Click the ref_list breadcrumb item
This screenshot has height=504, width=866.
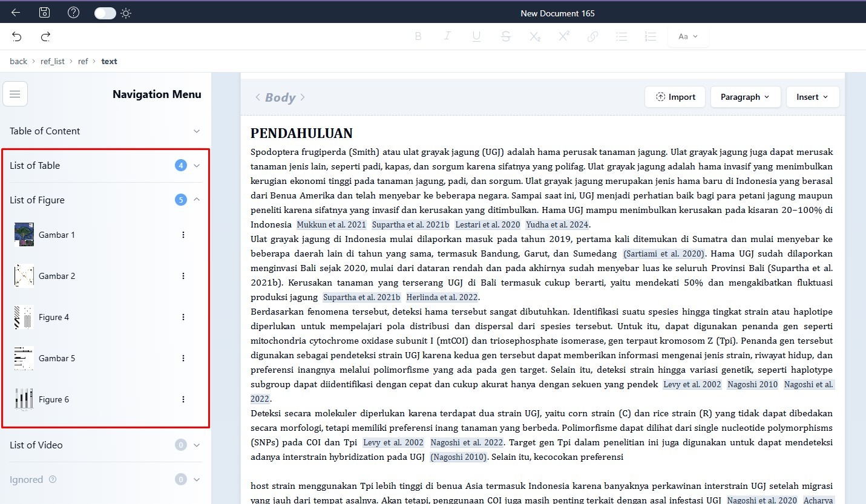coord(53,61)
